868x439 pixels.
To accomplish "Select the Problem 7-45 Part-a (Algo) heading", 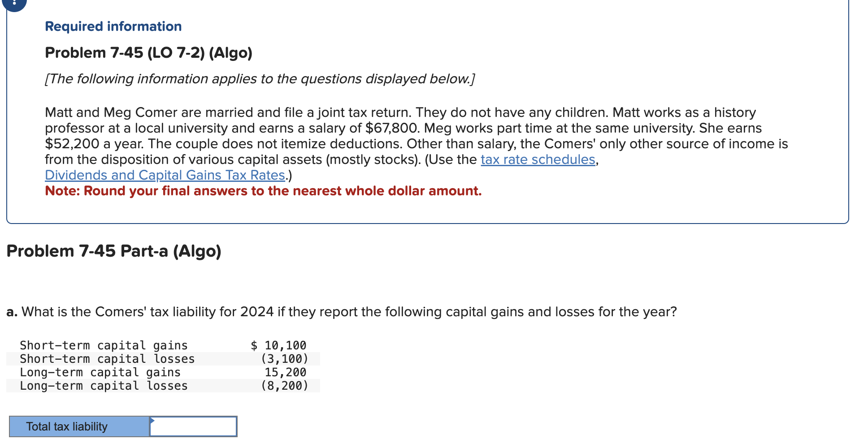I will [113, 251].
